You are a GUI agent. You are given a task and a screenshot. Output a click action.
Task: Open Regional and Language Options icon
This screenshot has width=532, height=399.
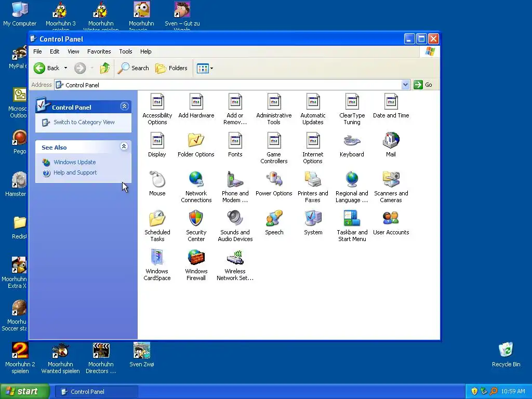pyautogui.click(x=352, y=179)
